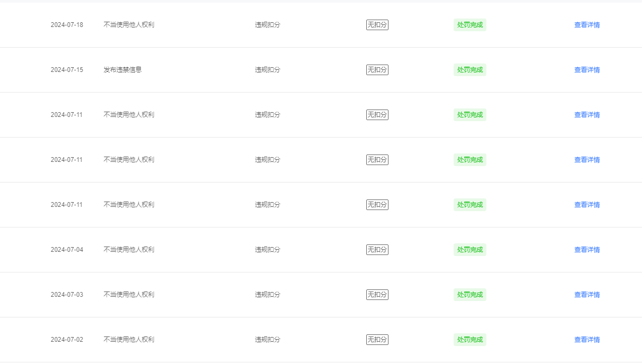Select the date cell 2024-07-15
642x364 pixels.
(x=67, y=70)
